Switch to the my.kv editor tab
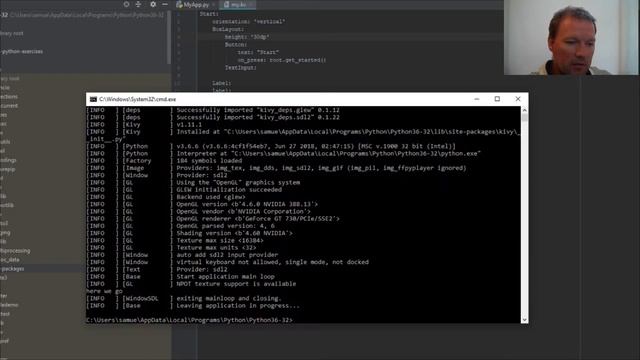The width and height of the screenshot is (640, 360). [237, 5]
